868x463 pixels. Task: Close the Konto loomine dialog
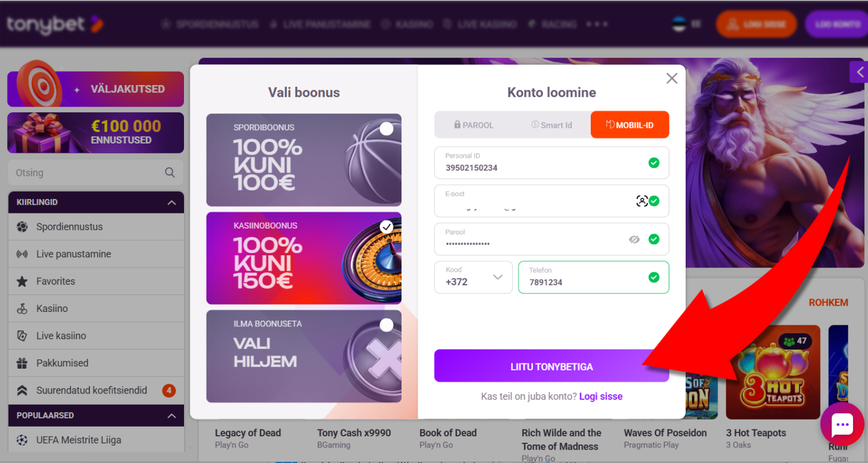pyautogui.click(x=671, y=79)
